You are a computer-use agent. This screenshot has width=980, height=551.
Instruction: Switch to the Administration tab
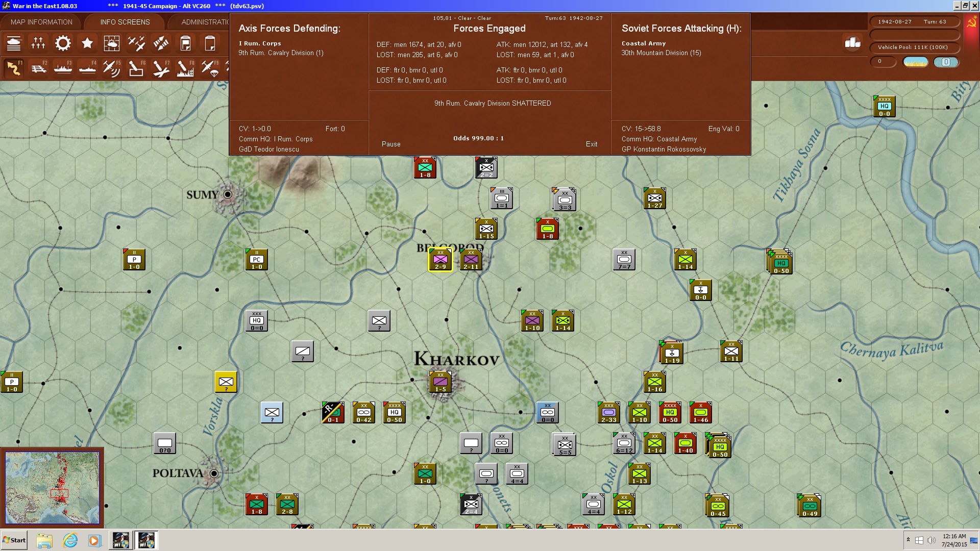tap(204, 22)
